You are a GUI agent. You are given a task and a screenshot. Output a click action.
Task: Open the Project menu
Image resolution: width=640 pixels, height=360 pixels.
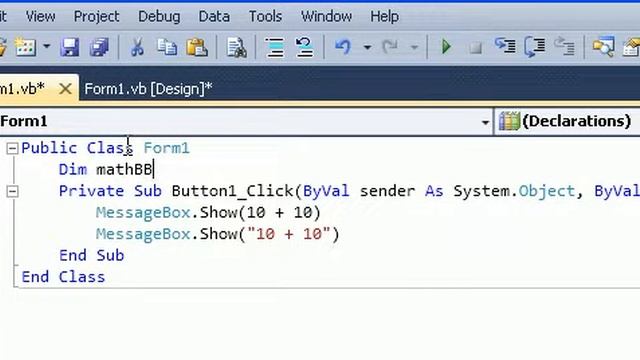pyautogui.click(x=96, y=16)
